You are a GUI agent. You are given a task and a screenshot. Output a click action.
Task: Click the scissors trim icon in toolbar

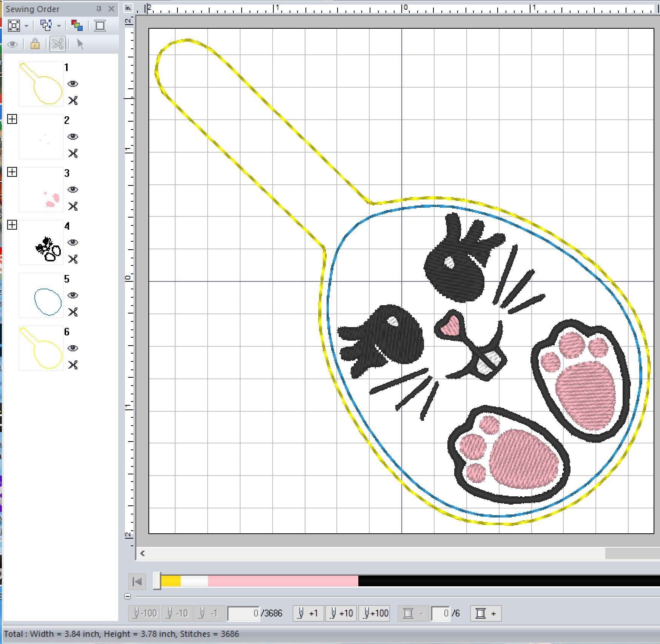(58, 44)
